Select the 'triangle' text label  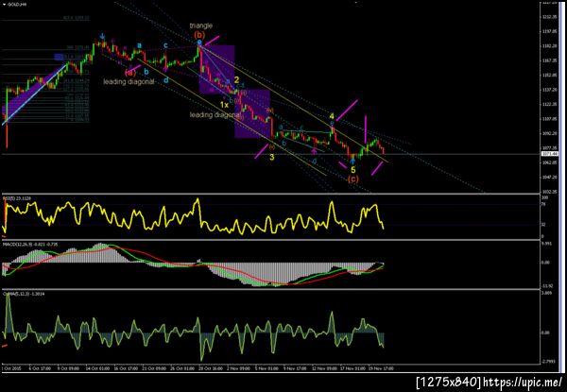tap(200, 26)
